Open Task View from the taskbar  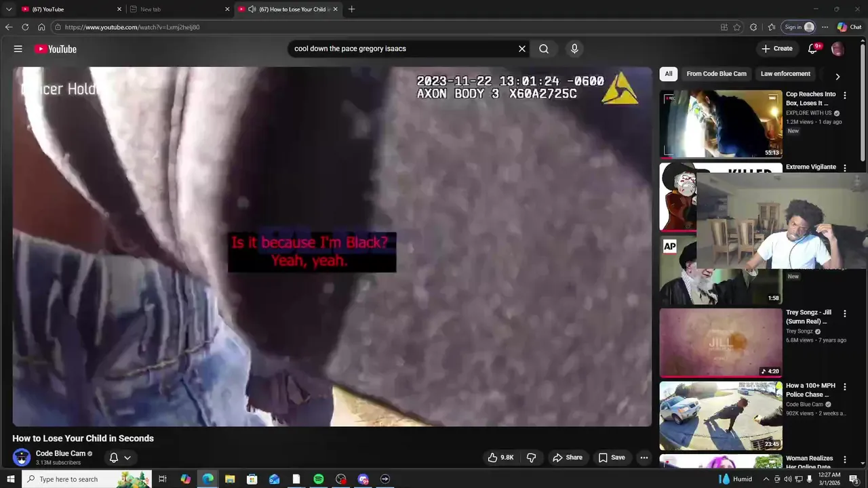pos(163,479)
